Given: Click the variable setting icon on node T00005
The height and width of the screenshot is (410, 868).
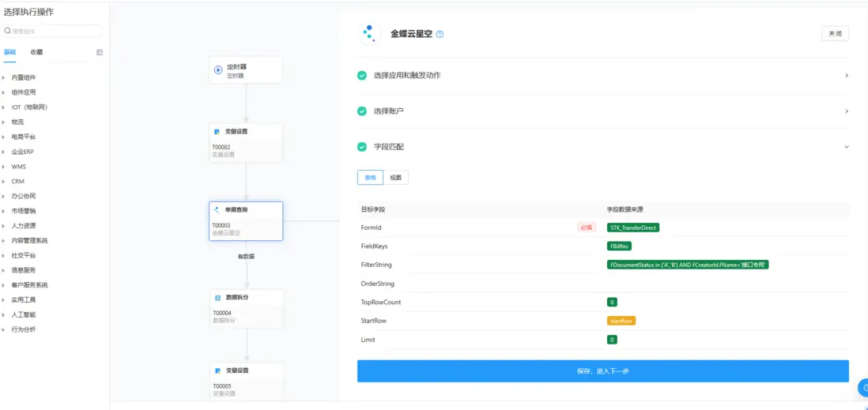Looking at the screenshot, I should 217,371.
